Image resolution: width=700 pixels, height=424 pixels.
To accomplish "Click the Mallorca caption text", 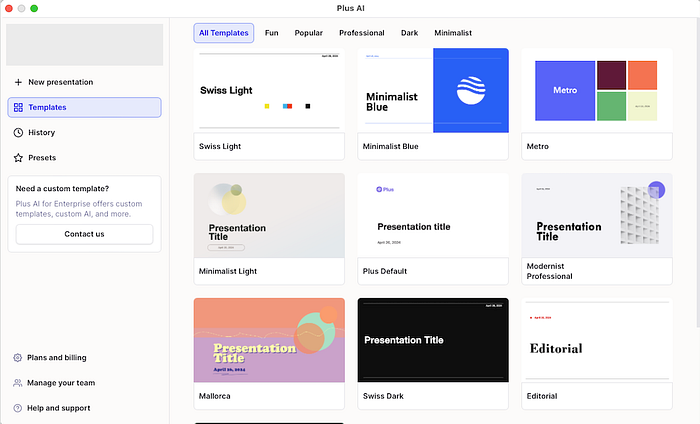I will (x=215, y=396).
